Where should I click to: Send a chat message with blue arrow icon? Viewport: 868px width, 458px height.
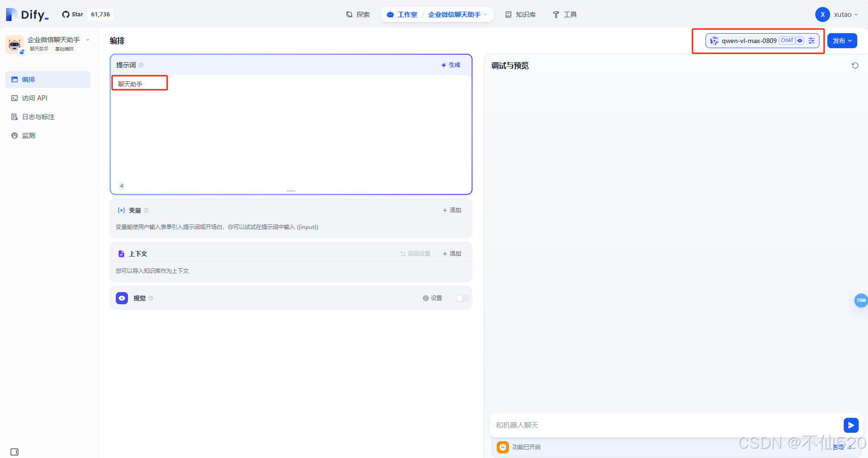coord(851,425)
